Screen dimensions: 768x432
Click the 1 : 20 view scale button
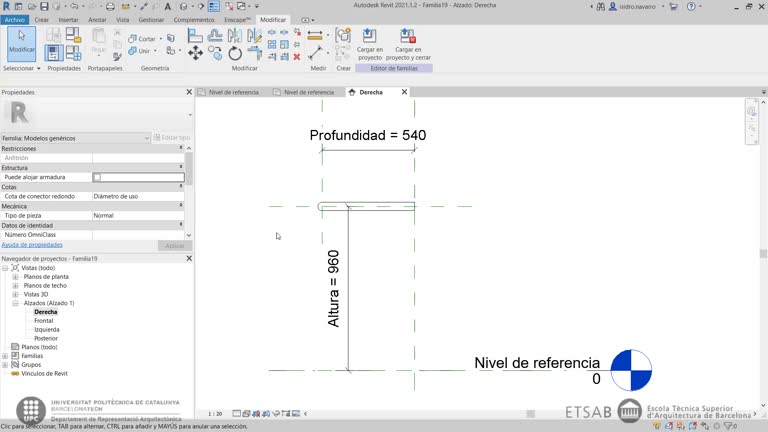(215, 413)
